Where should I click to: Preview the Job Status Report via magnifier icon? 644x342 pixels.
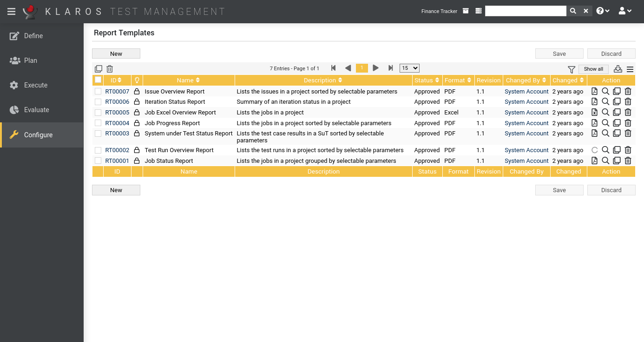(605, 161)
